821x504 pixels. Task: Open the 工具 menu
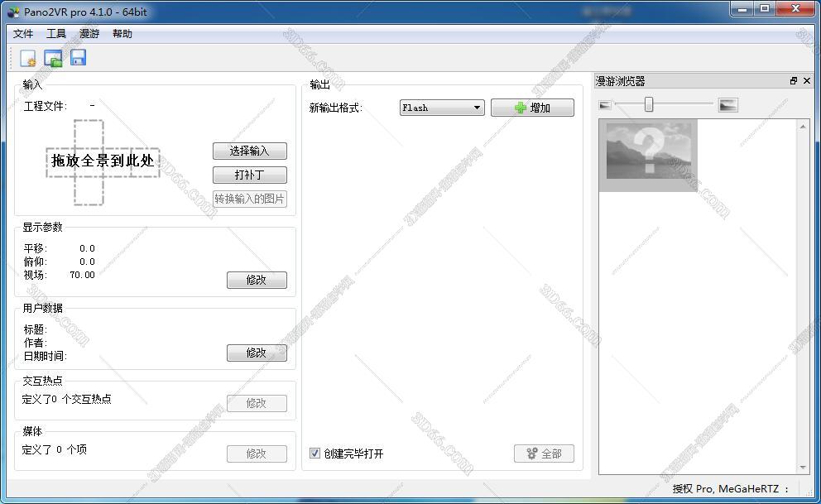pos(55,34)
